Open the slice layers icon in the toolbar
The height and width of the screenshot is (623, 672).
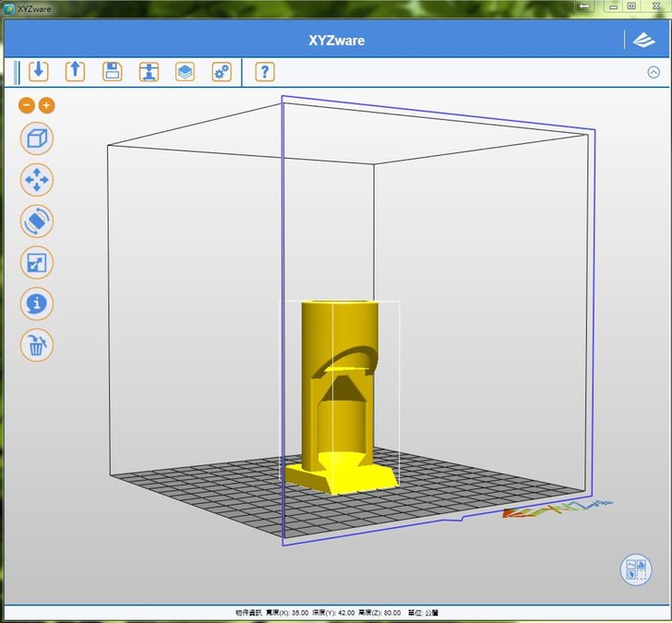tap(185, 71)
